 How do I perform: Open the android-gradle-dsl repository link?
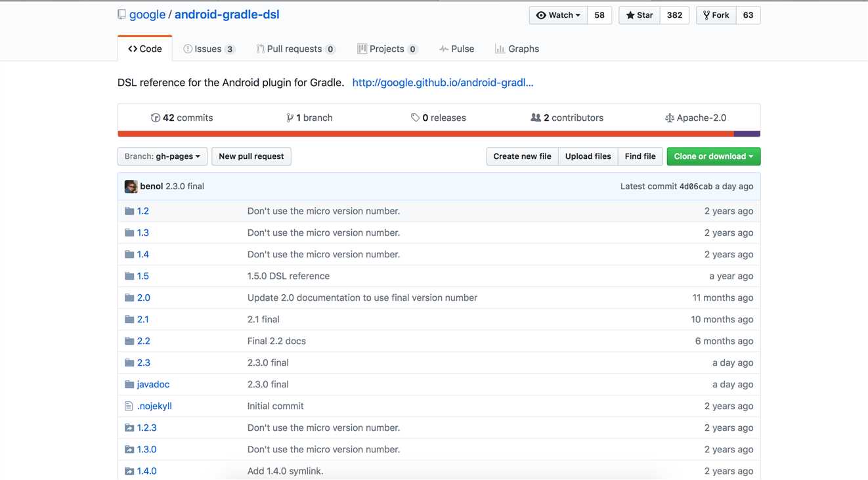tap(227, 14)
